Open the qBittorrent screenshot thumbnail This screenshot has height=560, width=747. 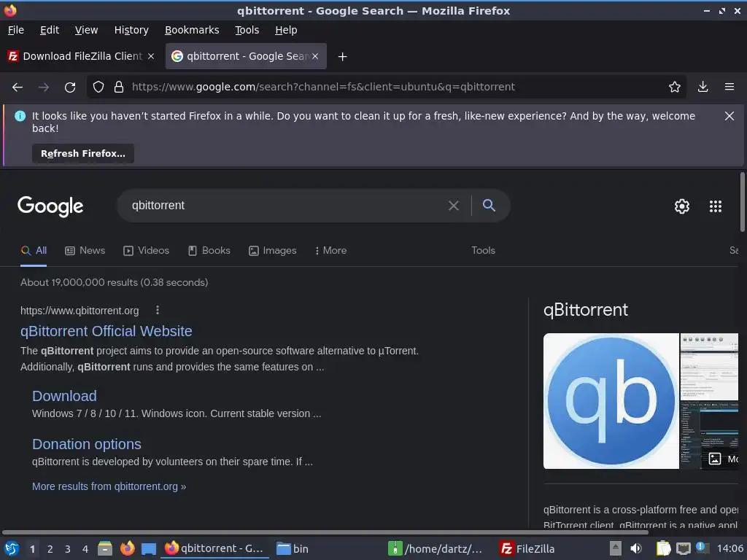[x=709, y=367]
